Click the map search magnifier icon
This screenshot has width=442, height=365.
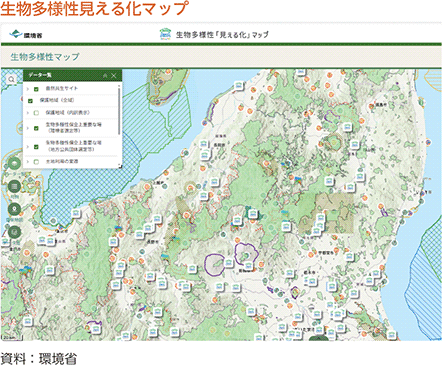[11, 79]
